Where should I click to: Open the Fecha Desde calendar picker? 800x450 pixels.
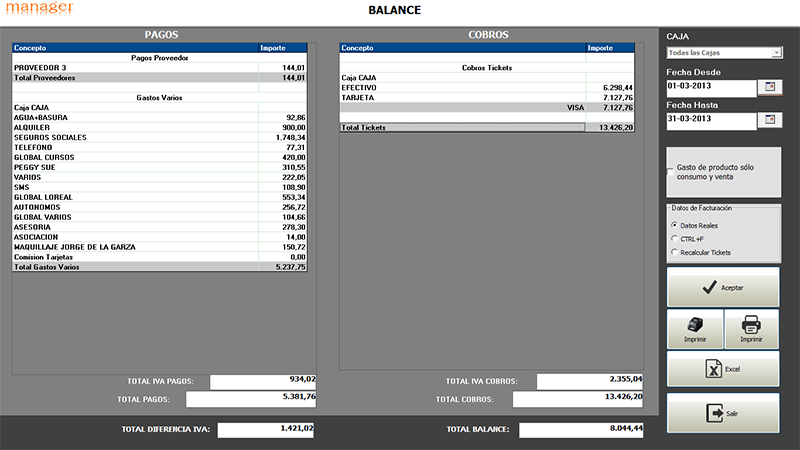769,88
